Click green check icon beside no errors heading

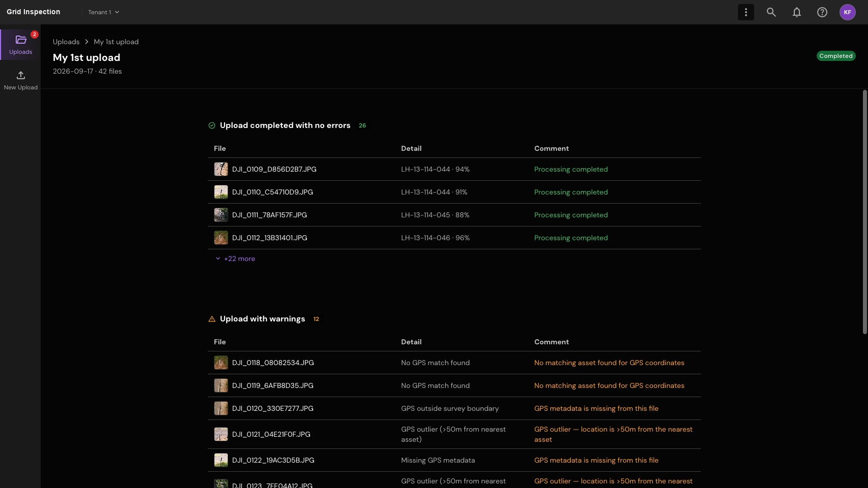click(212, 125)
